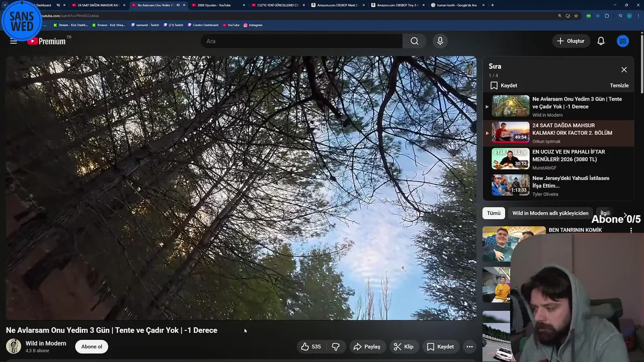The width and height of the screenshot is (644, 362).
Task: Click the green NDI extension icon
Action: (588, 16)
